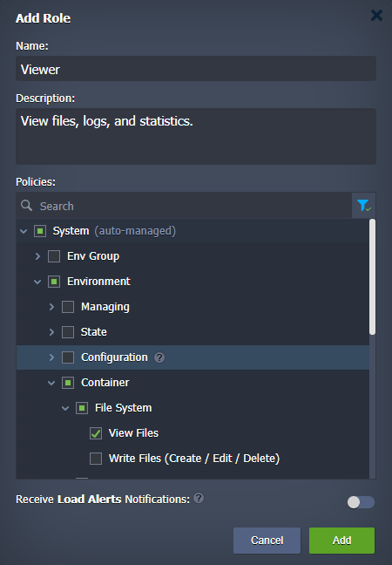Check the Managing policy checkbox
Image resolution: width=392 pixels, height=565 pixels.
point(68,307)
